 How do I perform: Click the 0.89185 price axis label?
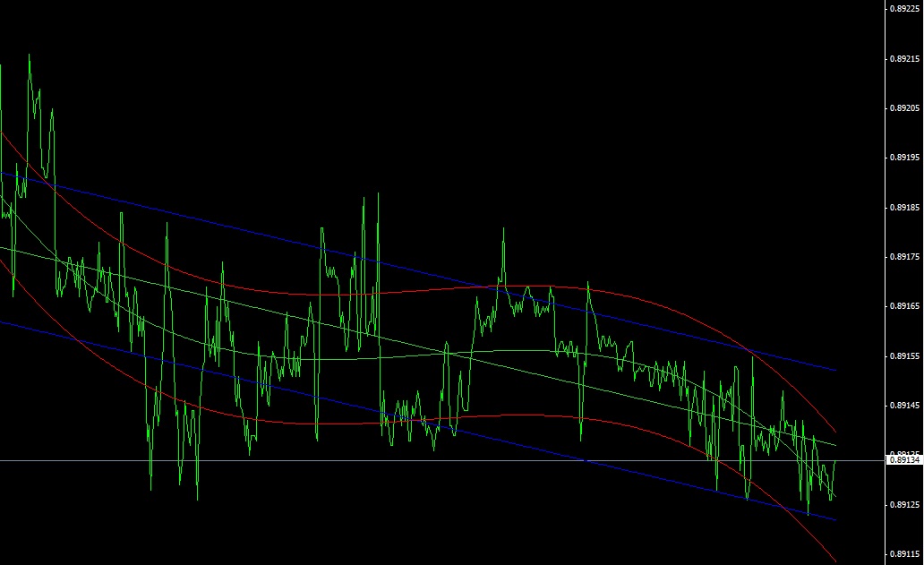tap(904, 208)
